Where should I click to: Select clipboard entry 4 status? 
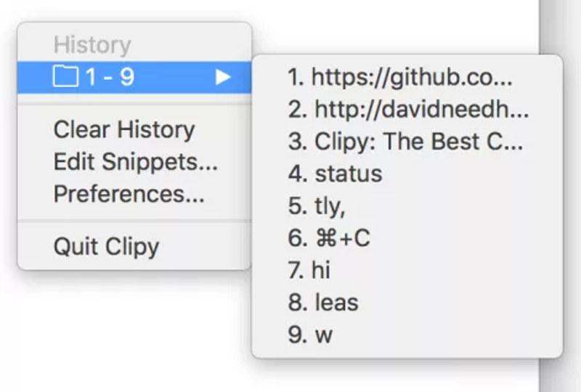(407, 173)
